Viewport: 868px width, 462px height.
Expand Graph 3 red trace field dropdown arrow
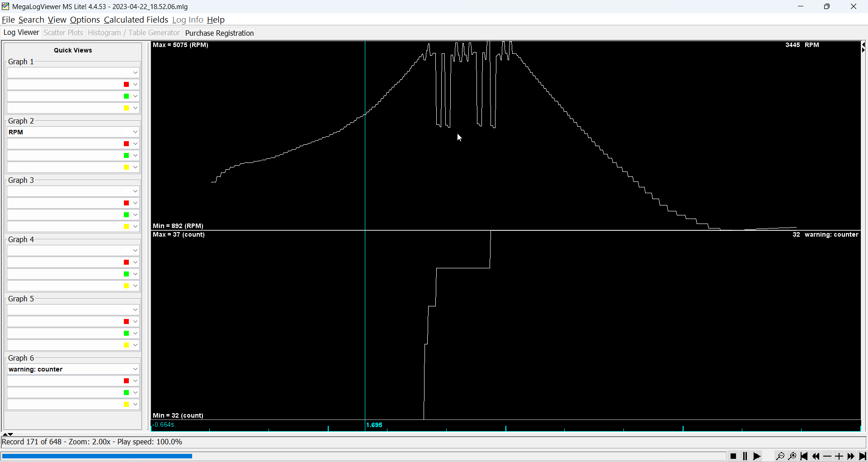point(135,203)
